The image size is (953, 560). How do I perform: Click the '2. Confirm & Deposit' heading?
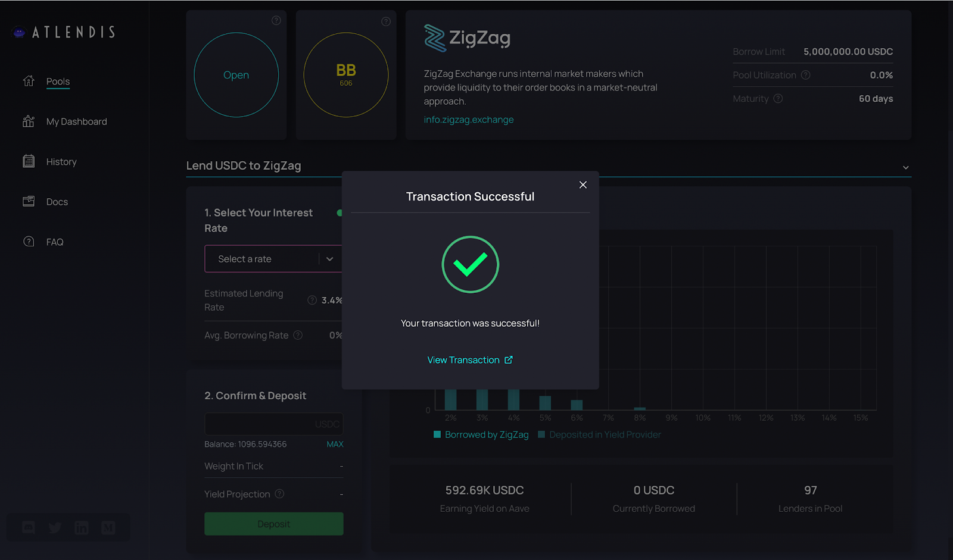255,396
